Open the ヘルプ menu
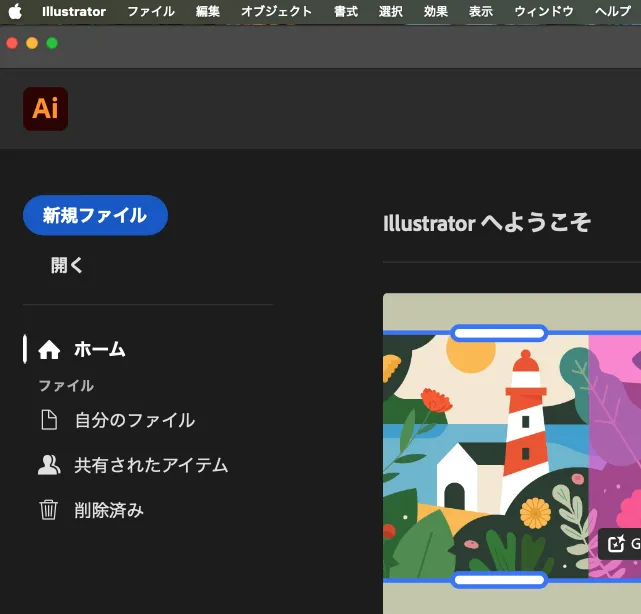Image resolution: width=641 pixels, height=614 pixels. 613,11
